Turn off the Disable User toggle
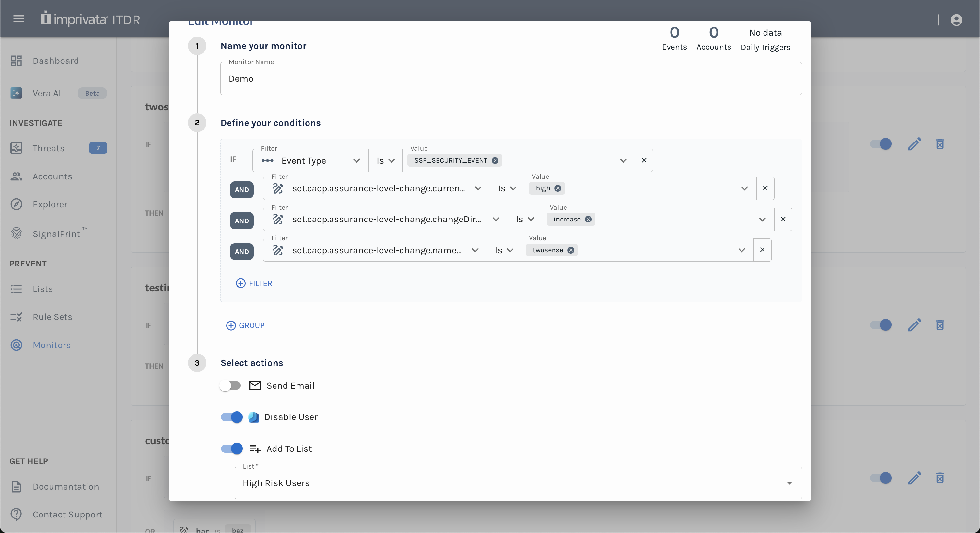This screenshot has height=533, width=980. pyautogui.click(x=231, y=417)
